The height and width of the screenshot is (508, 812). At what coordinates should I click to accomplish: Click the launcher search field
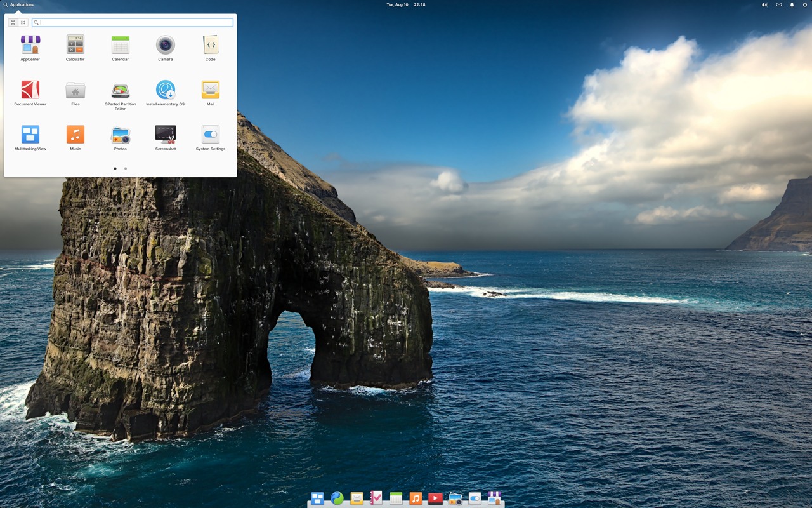pos(132,22)
